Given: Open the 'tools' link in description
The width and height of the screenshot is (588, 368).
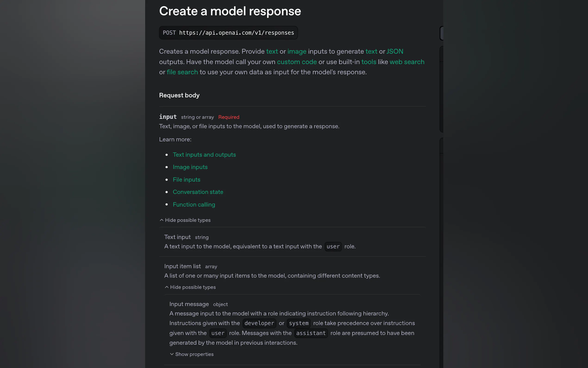Looking at the screenshot, I should [369, 62].
